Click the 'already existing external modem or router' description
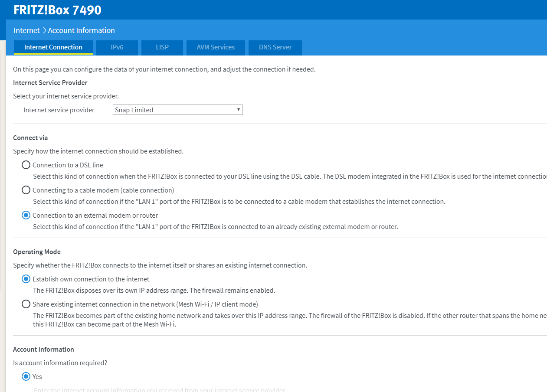The image size is (547, 392). tap(216, 227)
